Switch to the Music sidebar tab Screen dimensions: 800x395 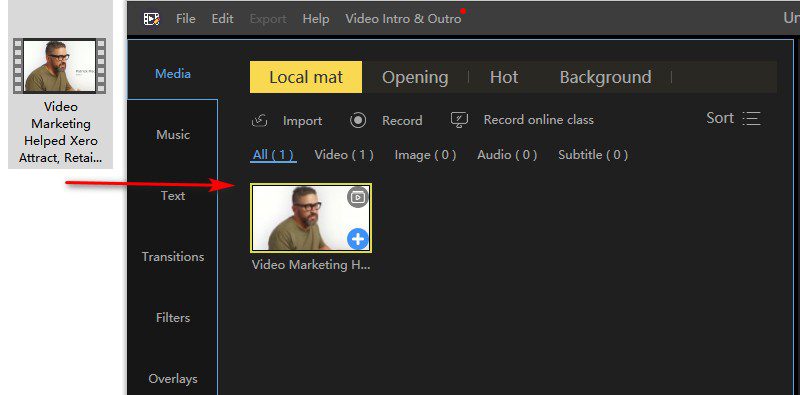[x=173, y=135]
